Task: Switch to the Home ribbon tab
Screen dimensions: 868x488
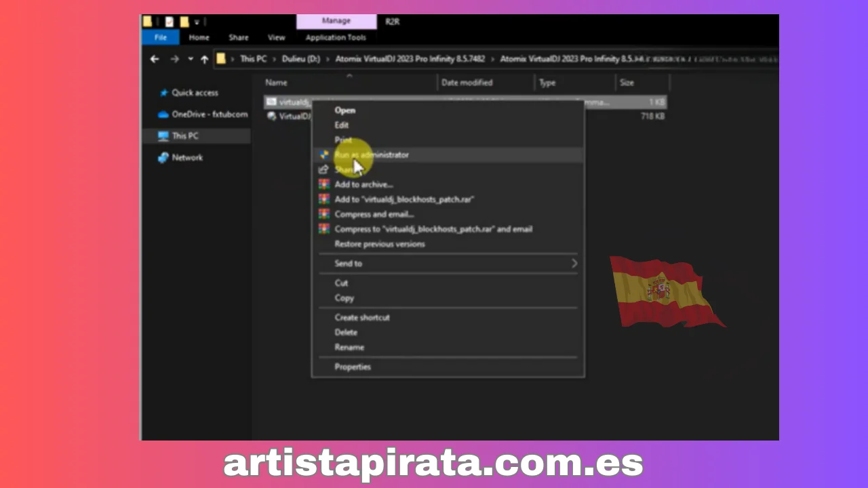Action: [199, 37]
